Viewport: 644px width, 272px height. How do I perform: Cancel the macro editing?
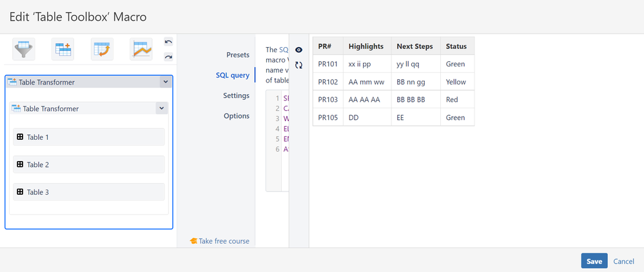click(623, 261)
